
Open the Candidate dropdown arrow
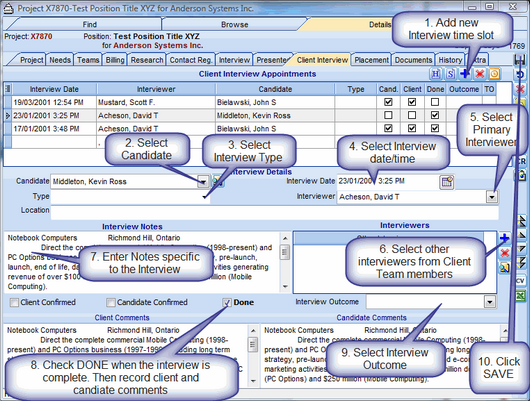pyautogui.click(x=203, y=182)
